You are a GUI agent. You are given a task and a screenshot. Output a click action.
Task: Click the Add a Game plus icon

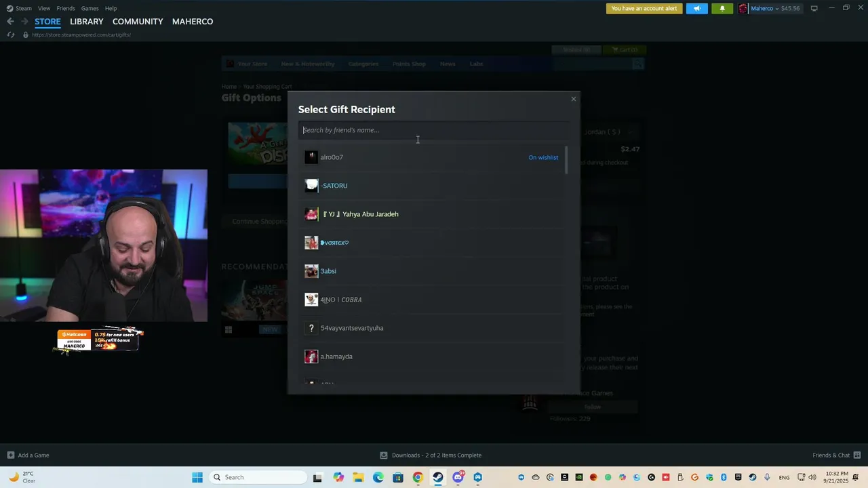(x=11, y=455)
